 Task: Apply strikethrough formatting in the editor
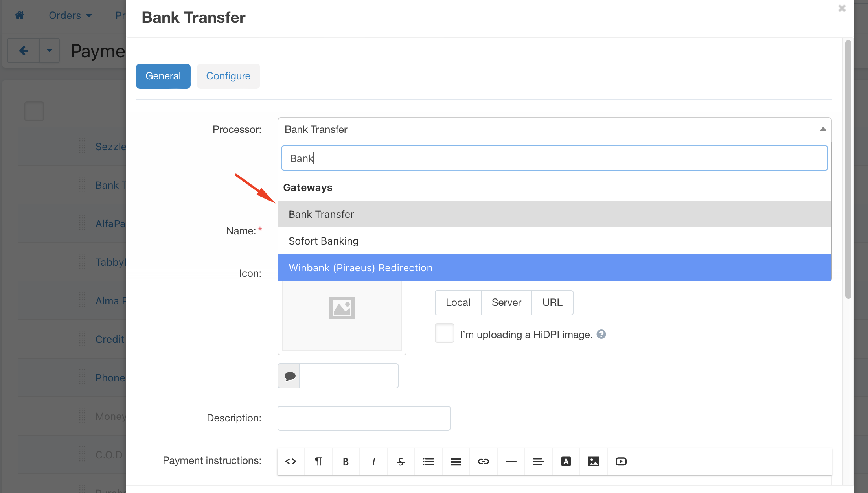tap(401, 461)
